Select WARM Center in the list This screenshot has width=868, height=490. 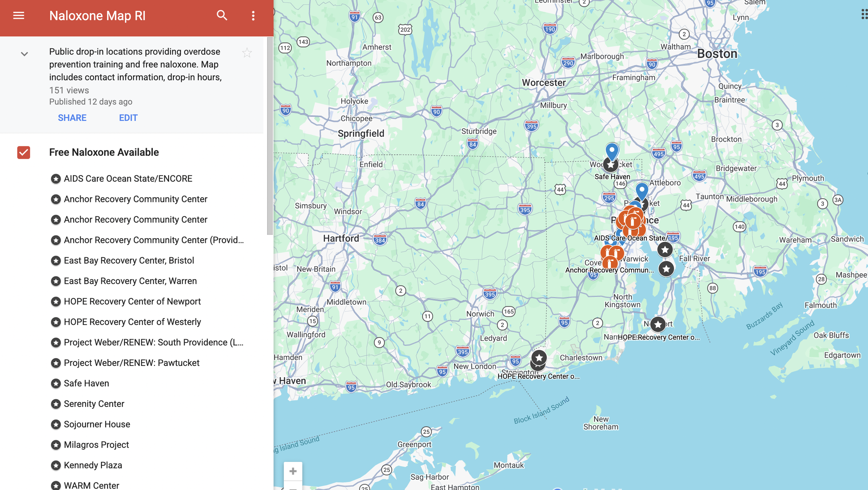(91, 486)
